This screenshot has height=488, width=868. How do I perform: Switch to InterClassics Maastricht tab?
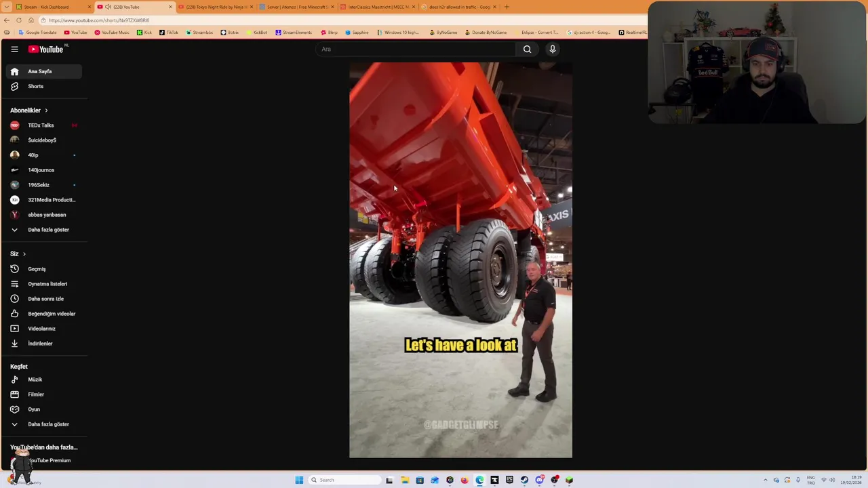click(378, 7)
